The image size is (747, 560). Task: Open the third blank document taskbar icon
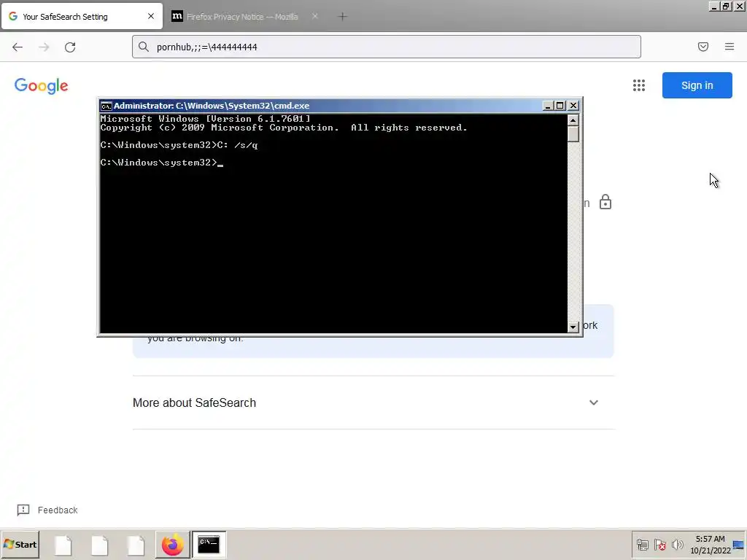tap(136, 545)
